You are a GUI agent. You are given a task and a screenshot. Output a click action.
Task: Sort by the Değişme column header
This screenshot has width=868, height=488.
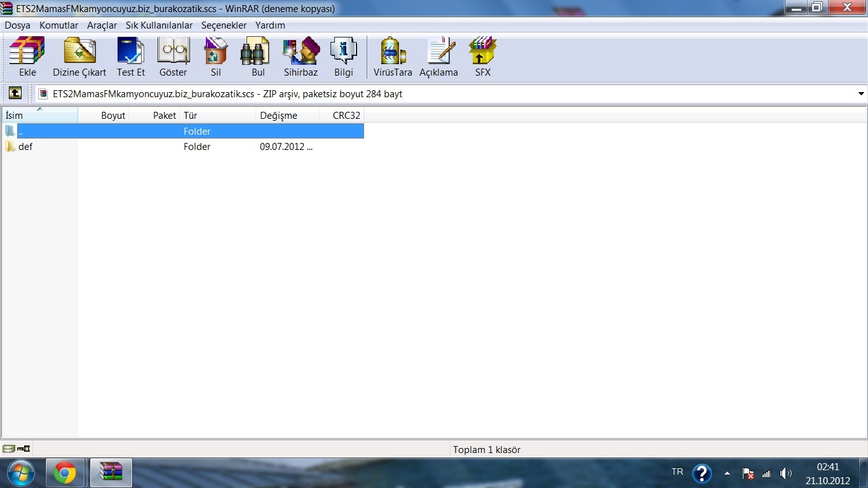[288, 115]
